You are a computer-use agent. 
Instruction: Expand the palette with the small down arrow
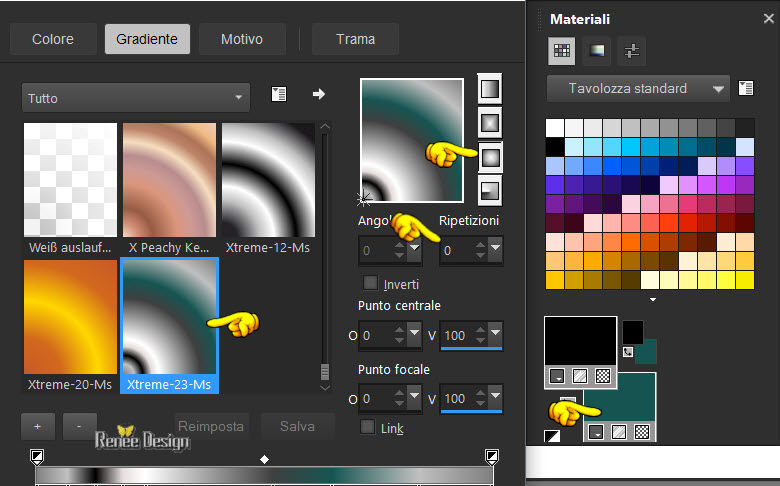tap(653, 299)
